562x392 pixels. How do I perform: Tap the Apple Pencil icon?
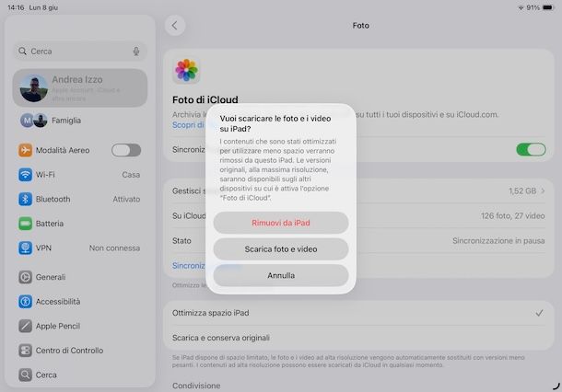(x=25, y=326)
